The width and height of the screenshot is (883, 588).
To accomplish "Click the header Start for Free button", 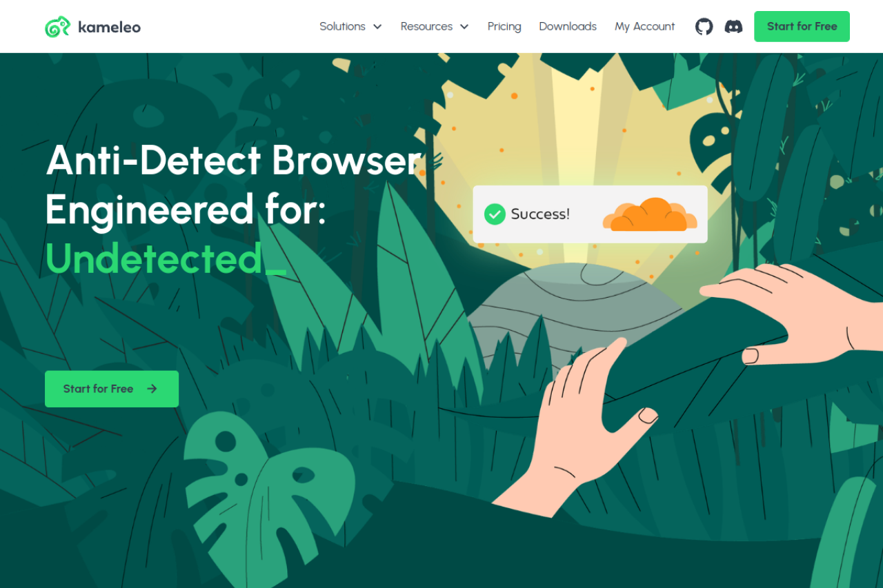I will pyautogui.click(x=802, y=26).
